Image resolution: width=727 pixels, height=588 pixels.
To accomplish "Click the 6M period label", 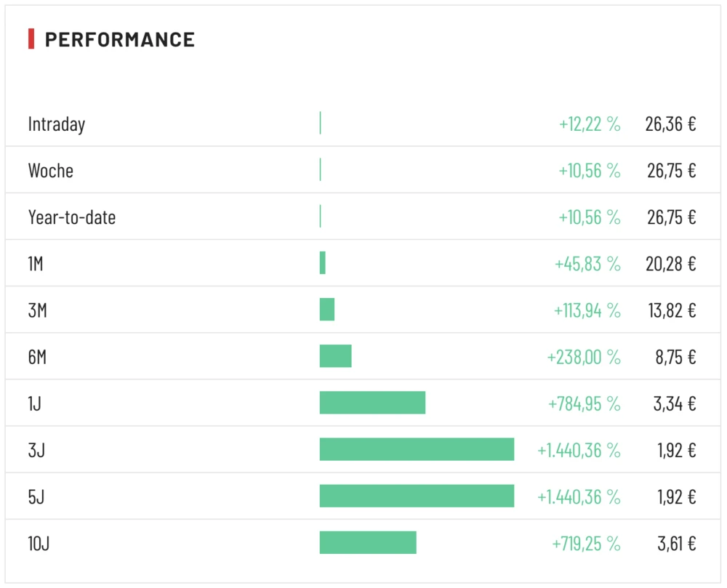I will coord(37,357).
